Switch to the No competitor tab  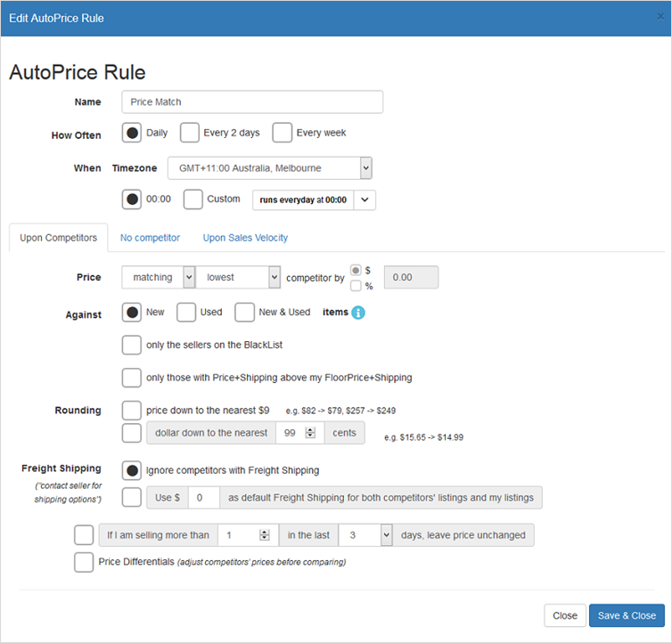click(x=150, y=238)
